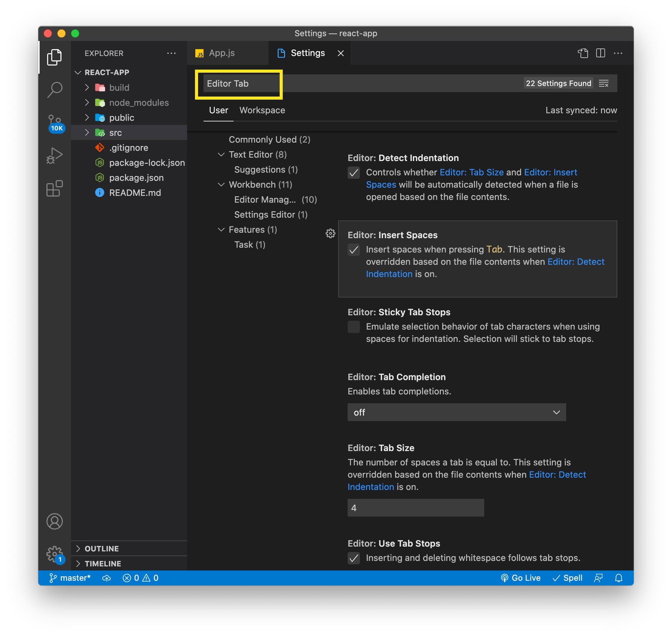The height and width of the screenshot is (636, 672).
Task: Open the Extensions view
Action: pos(55,189)
